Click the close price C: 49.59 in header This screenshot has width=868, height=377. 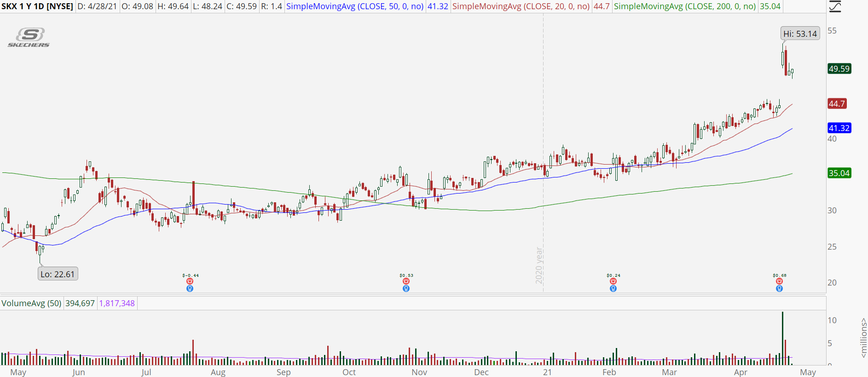pyautogui.click(x=242, y=6)
